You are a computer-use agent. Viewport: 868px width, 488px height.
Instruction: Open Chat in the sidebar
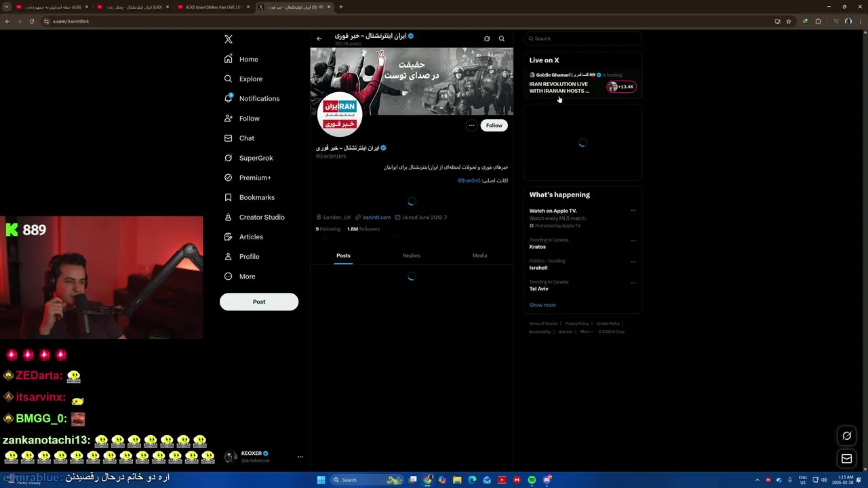pos(239,138)
